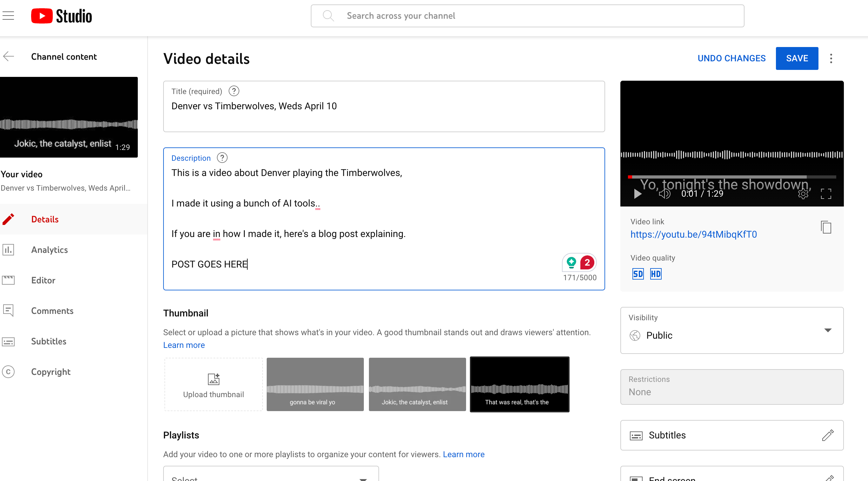Open the Subtitles sidebar section
The image size is (868, 481).
click(x=73, y=341)
